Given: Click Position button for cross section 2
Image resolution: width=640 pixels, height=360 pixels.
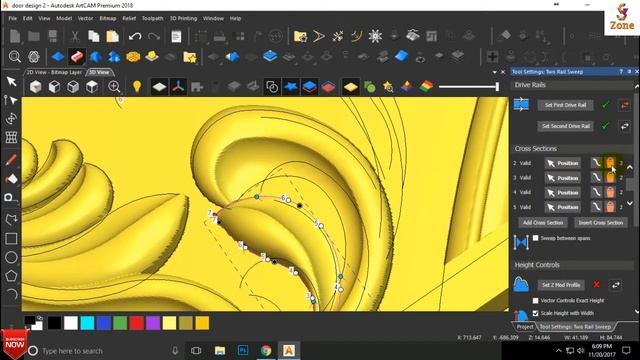Looking at the screenshot, I should pyautogui.click(x=562, y=163).
